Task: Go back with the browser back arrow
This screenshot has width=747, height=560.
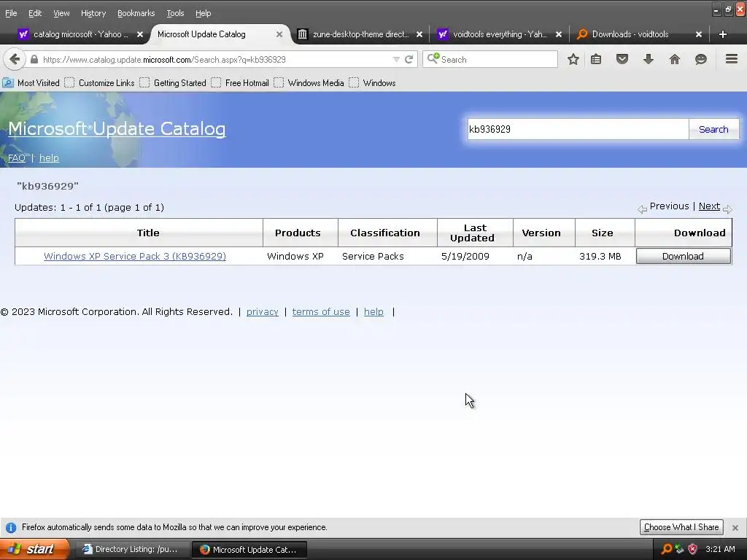Action: click(x=15, y=60)
